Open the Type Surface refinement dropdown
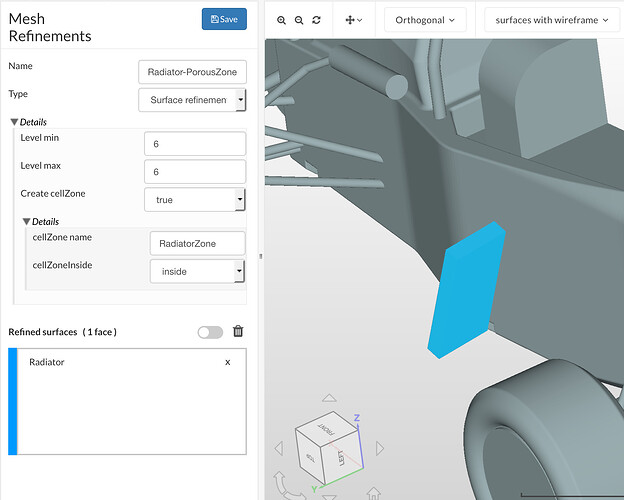624x500 pixels. click(x=192, y=100)
